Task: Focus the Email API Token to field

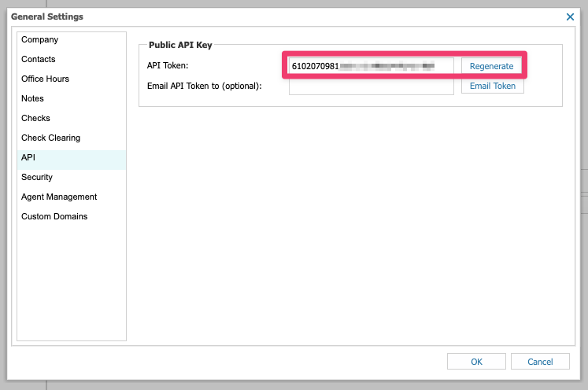Action: (371, 87)
